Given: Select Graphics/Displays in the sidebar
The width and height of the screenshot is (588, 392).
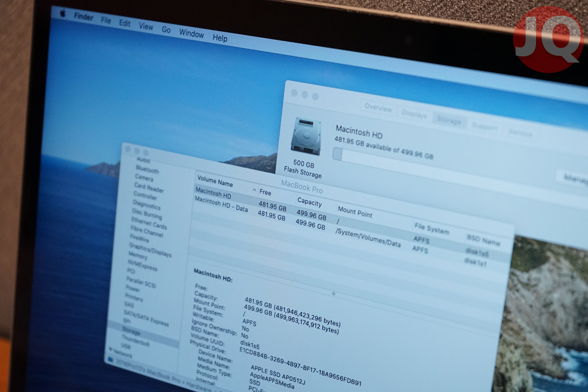Looking at the screenshot, I should click(150, 250).
